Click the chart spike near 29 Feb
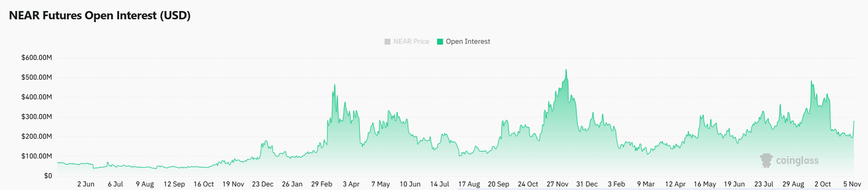868x190 pixels. click(x=335, y=85)
